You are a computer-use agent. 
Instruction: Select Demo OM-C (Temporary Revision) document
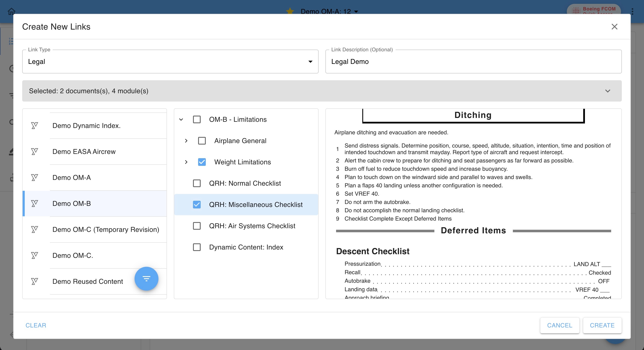106,230
